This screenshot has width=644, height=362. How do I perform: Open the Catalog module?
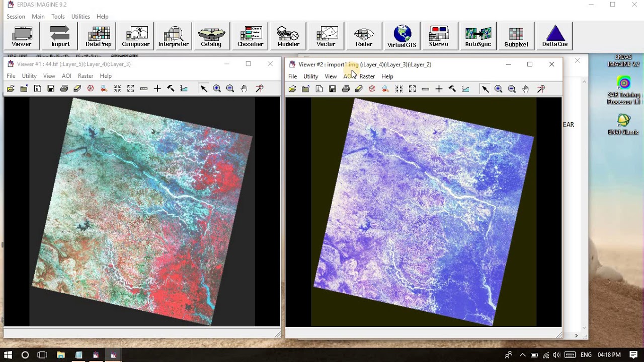(211, 36)
